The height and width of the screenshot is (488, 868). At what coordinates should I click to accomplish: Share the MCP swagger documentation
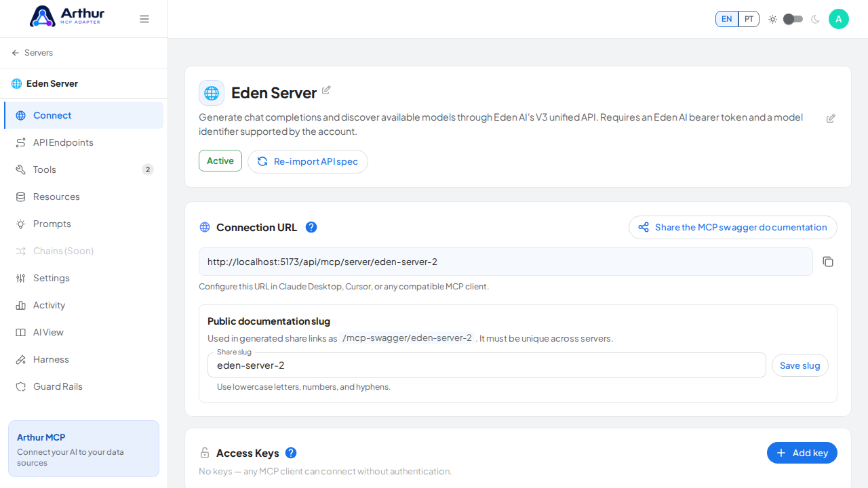[733, 227]
